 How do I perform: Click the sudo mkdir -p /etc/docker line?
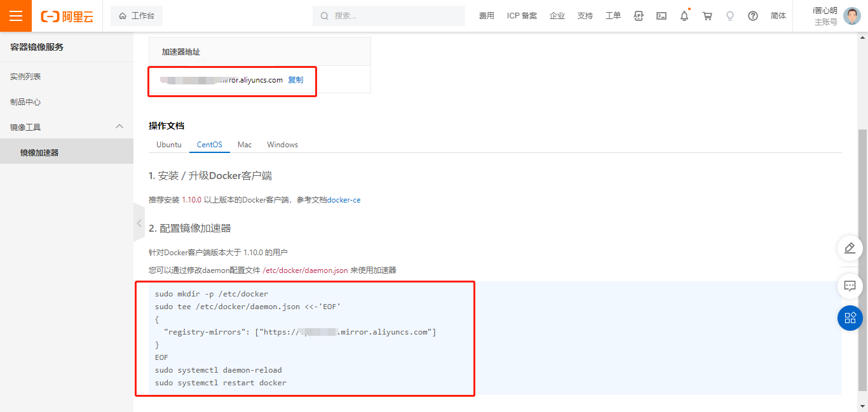pyautogui.click(x=212, y=294)
